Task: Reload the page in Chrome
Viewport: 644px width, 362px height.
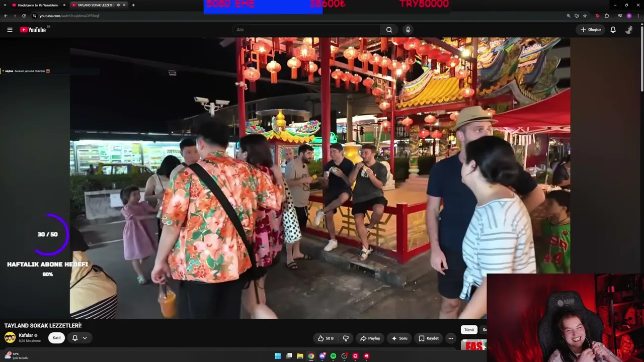Action: [x=24, y=16]
